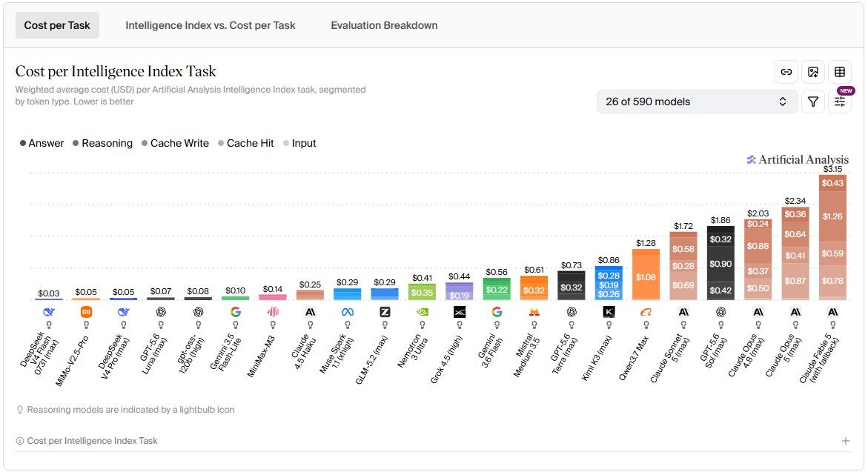Toggle the Answer legend series
This screenshot has height=472, width=868.
(x=42, y=143)
